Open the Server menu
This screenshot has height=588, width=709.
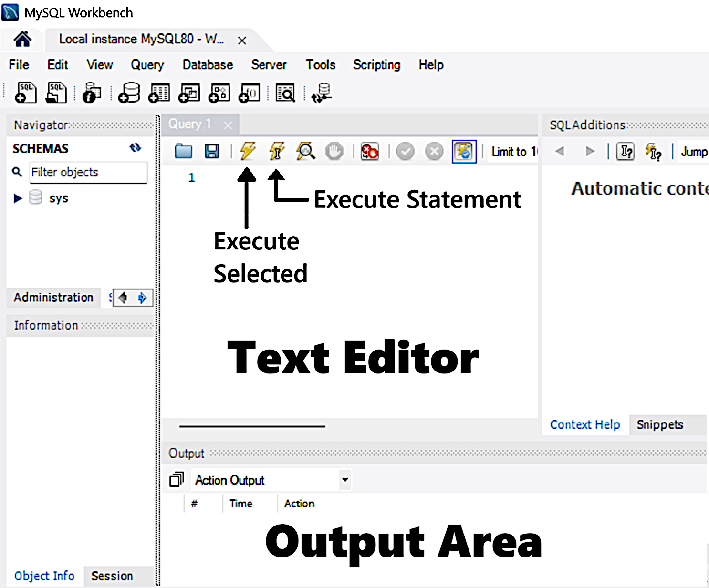(269, 64)
